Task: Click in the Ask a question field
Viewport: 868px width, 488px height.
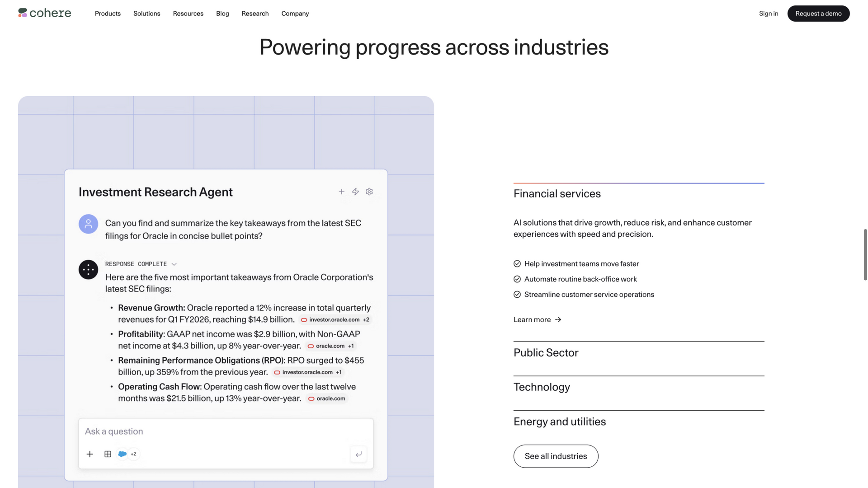Action: 226,432
